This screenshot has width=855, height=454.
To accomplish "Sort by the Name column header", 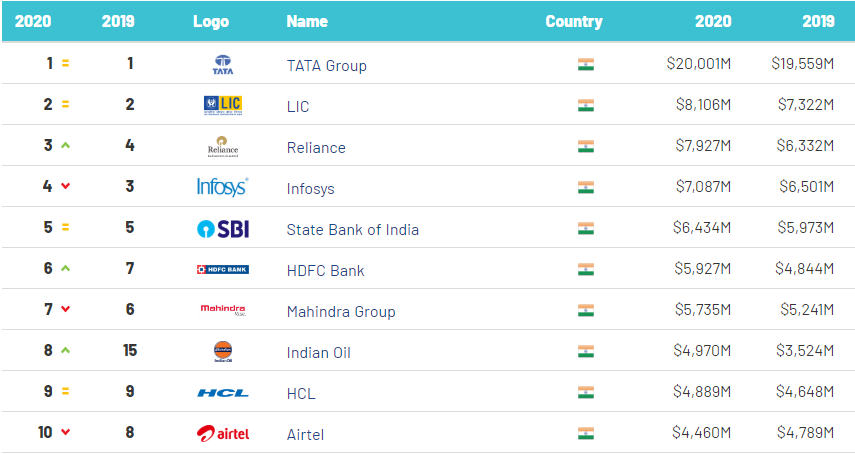I will pos(307,21).
